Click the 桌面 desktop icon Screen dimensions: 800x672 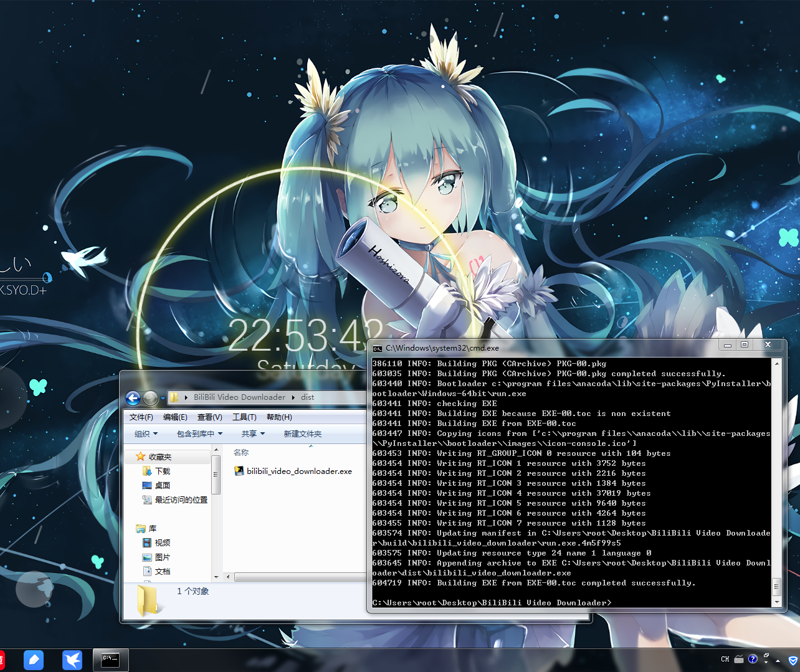coord(147,485)
